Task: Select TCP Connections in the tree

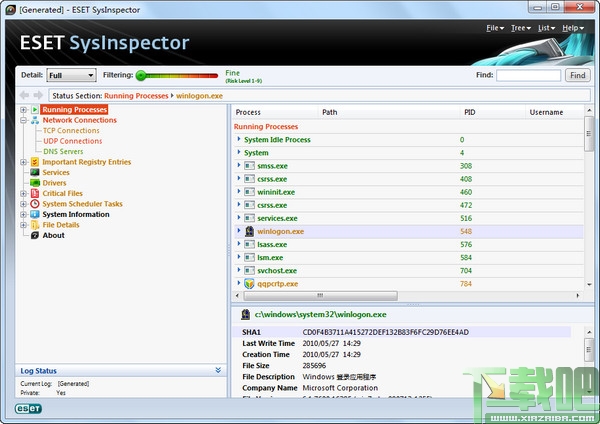Action: coord(71,130)
